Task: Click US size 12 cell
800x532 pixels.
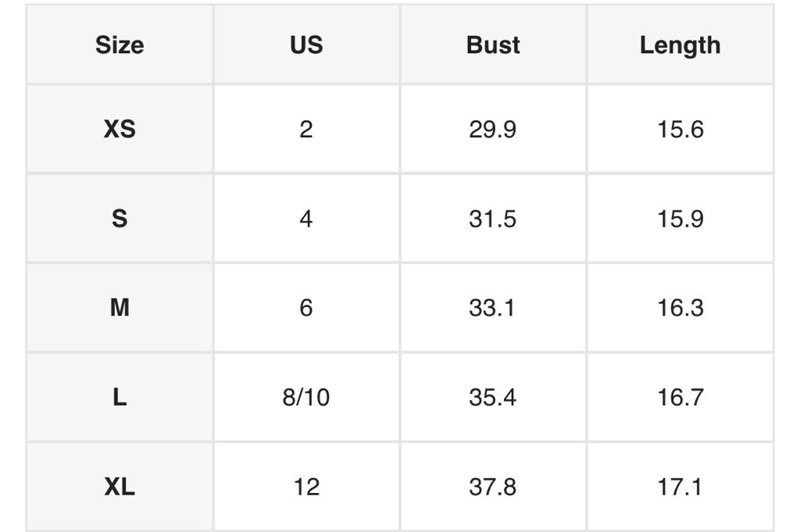Action: pyautogui.click(x=306, y=487)
